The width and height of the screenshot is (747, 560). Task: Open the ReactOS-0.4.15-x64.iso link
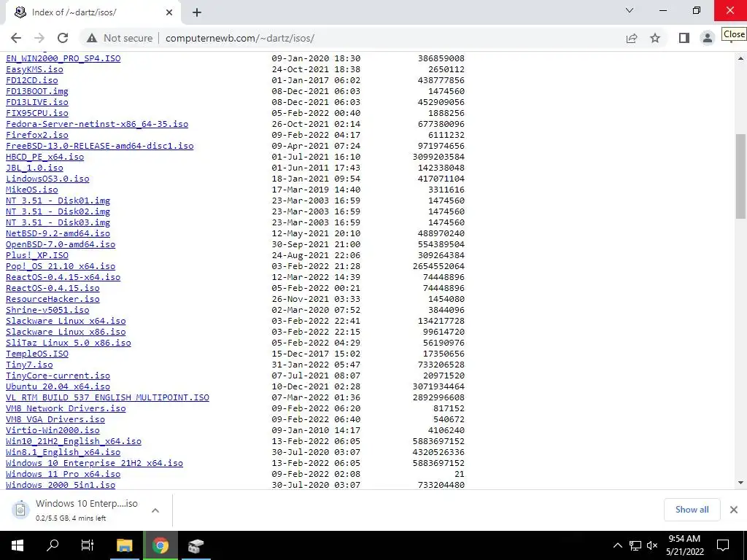pos(63,277)
